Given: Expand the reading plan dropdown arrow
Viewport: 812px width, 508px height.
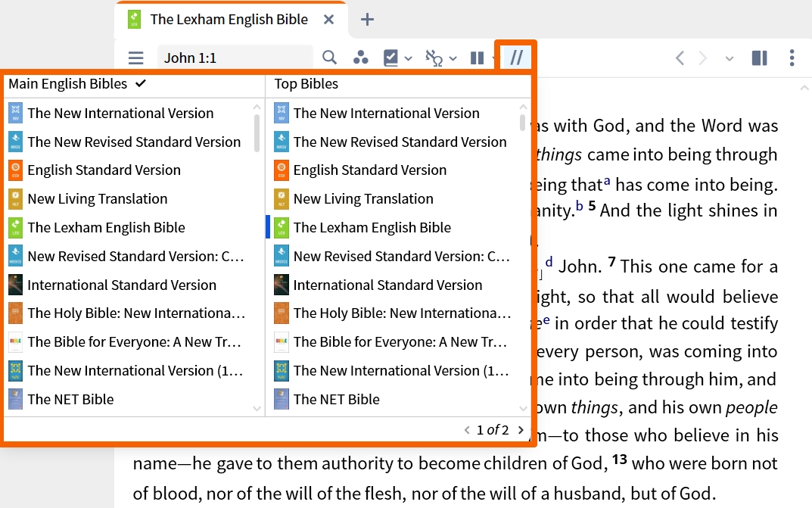Looking at the screenshot, I should pos(408,58).
